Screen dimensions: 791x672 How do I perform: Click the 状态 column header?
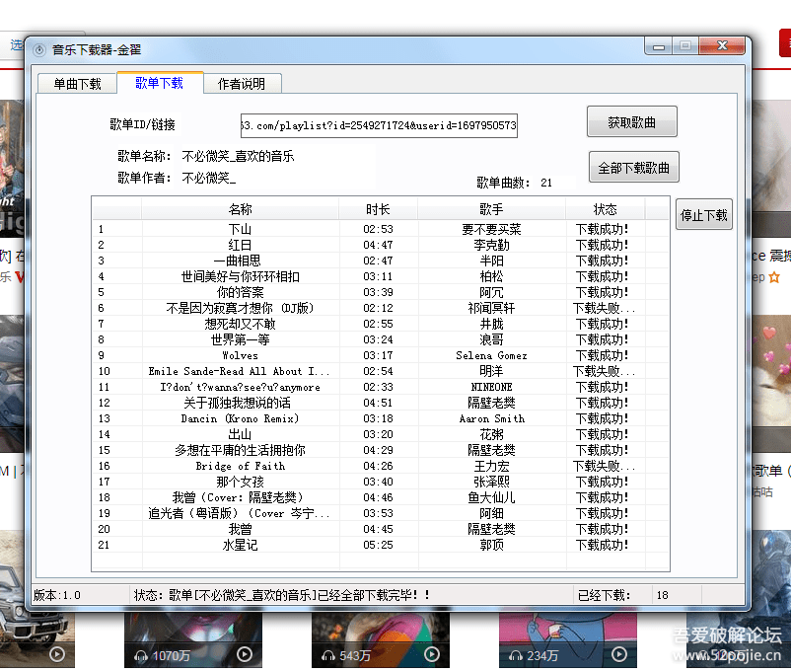point(605,209)
